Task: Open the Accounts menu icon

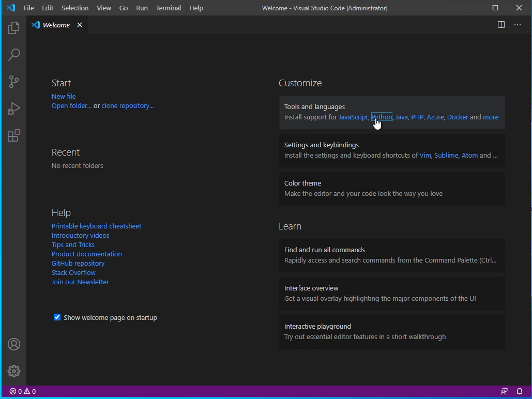Action: tap(14, 344)
